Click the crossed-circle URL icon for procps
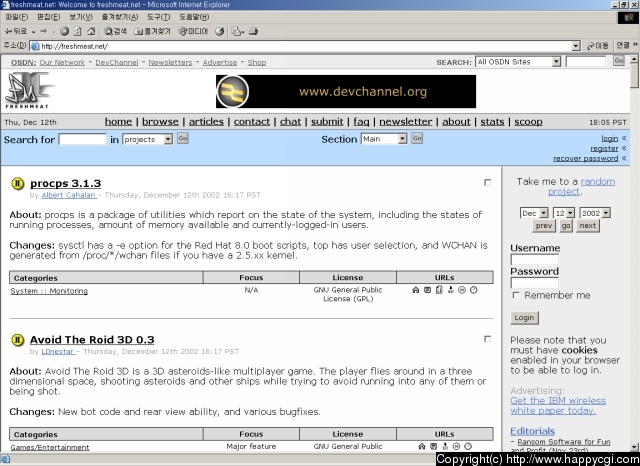 (462, 290)
